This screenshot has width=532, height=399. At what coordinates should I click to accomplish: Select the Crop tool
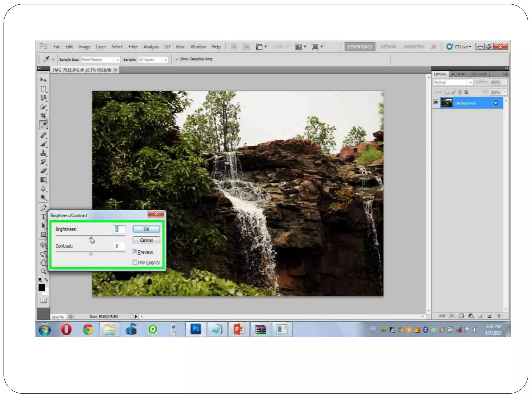tap(43, 116)
